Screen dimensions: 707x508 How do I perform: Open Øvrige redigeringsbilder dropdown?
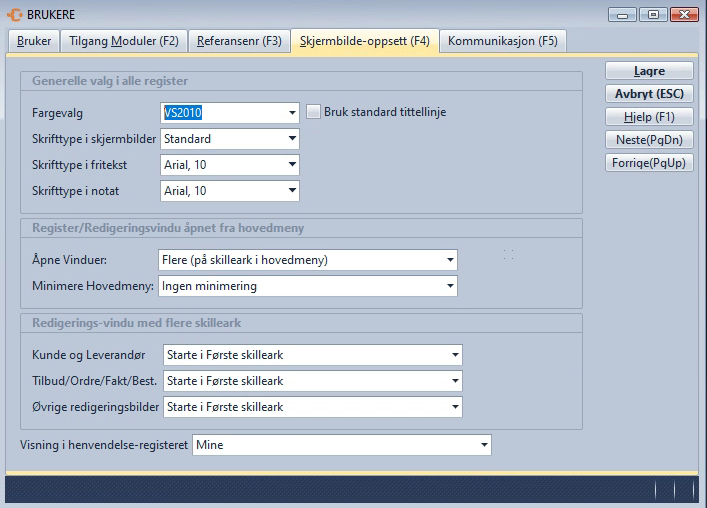coord(455,407)
